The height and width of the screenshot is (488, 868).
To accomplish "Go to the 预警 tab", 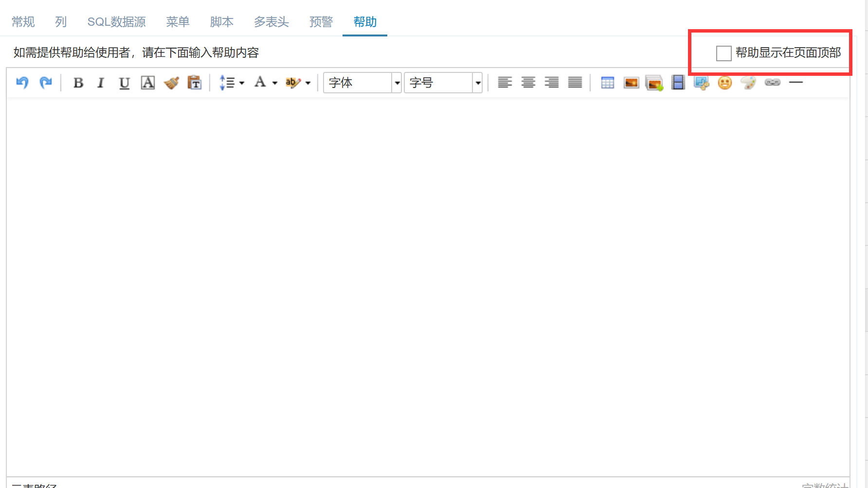I will [x=321, y=22].
